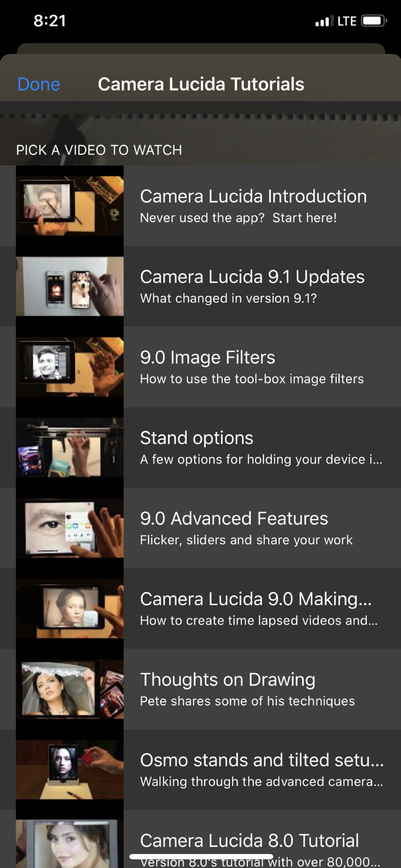401x868 pixels.
Task: Open the Thoughts on Drawing thumbnail
Action: [x=70, y=689]
